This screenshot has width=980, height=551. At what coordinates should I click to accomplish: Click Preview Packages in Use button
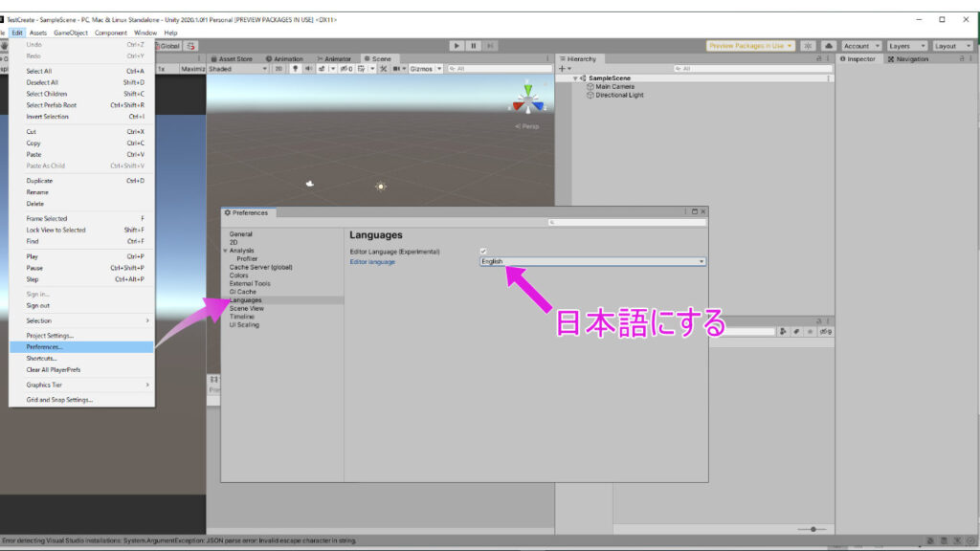[750, 46]
